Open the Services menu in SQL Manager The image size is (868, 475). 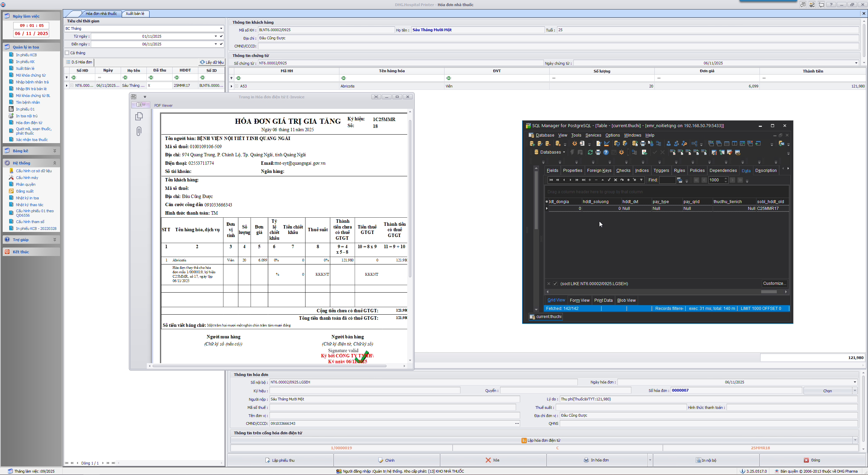pyautogui.click(x=593, y=135)
